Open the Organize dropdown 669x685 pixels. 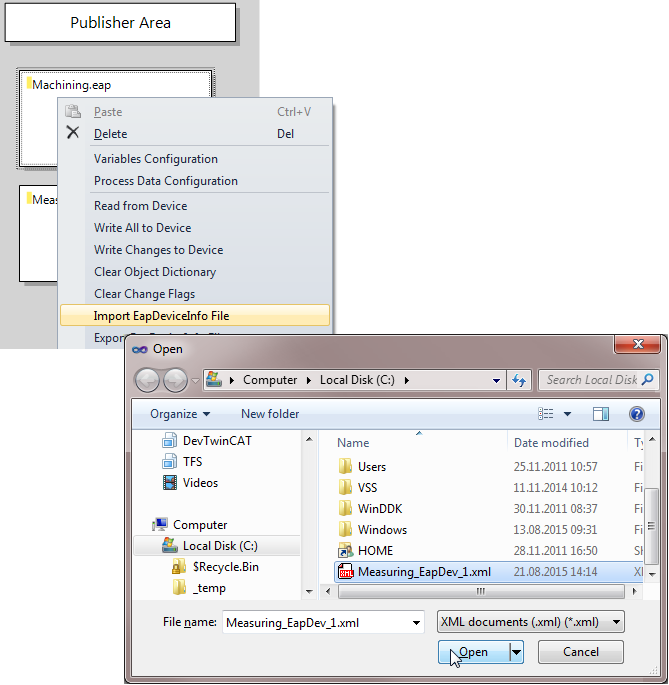180,414
